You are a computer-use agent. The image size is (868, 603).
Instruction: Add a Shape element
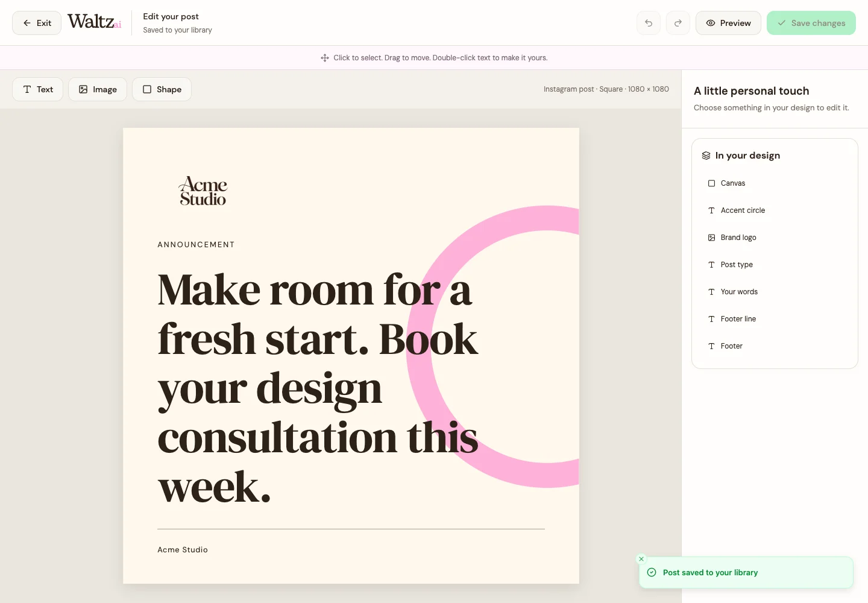162,89
